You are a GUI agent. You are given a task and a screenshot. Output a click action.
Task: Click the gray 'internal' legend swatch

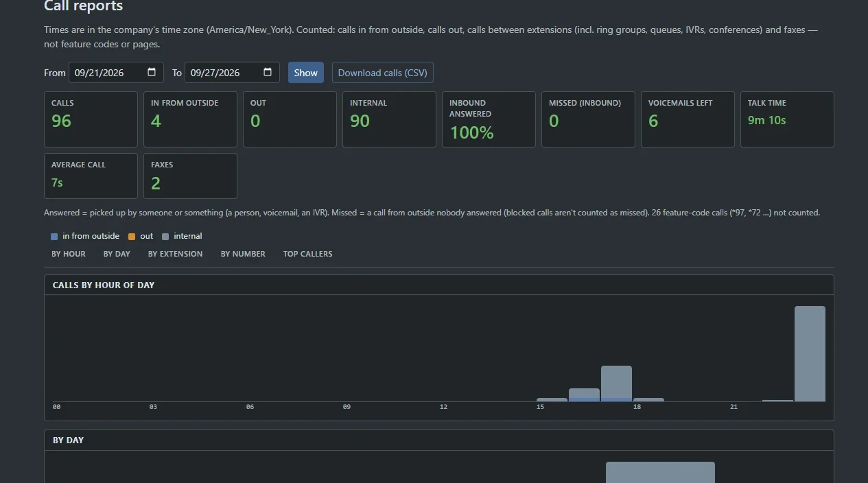[165, 236]
